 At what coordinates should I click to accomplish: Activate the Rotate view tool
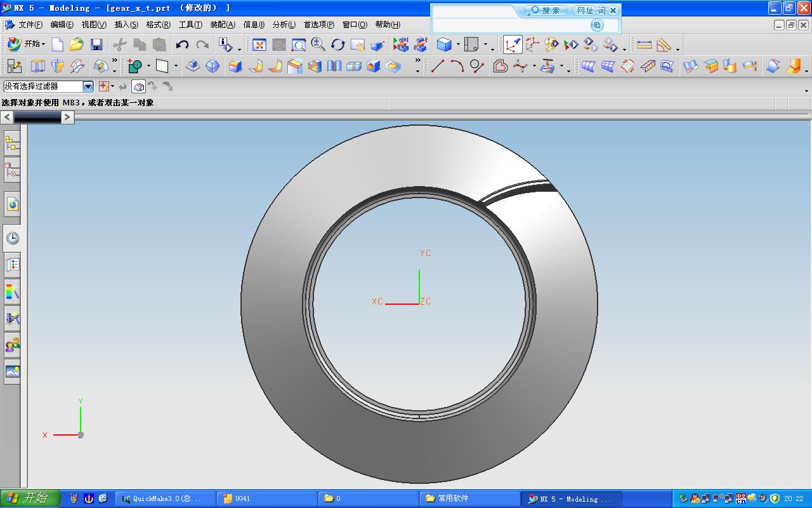click(338, 44)
